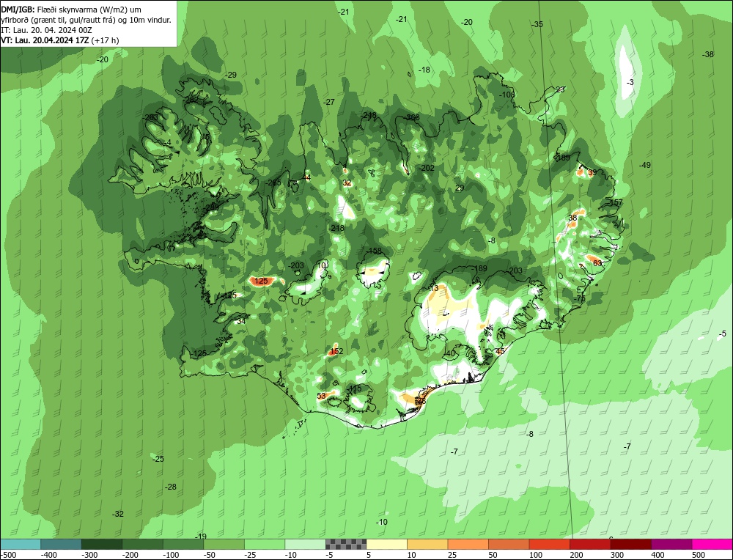Click the 50 to 100 orange legend swatch
Image resolution: width=733 pixels, height=560 pixels.
point(508,545)
